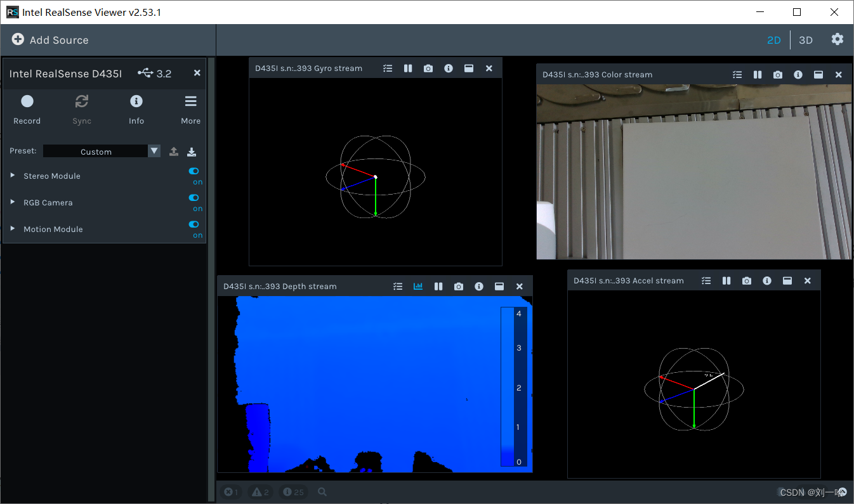The image size is (854, 504).
Task: Minimize the Depth stream window
Action: point(499,287)
